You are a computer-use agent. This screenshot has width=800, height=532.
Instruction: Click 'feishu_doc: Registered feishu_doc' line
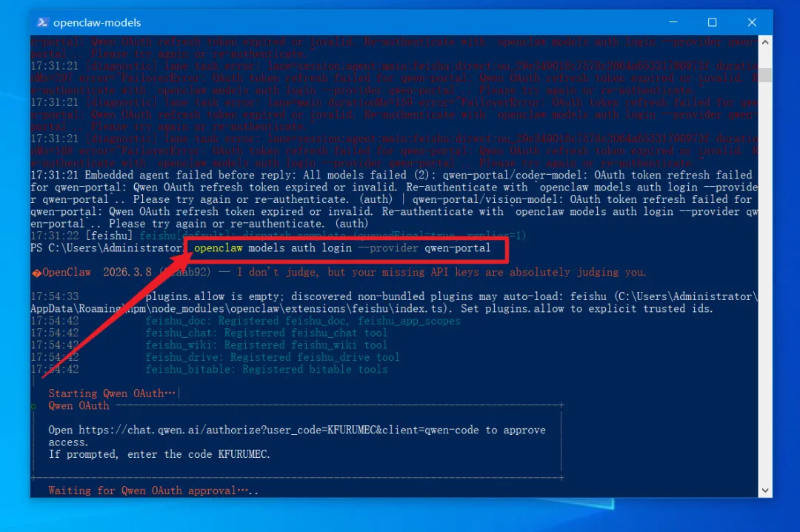tap(303, 321)
